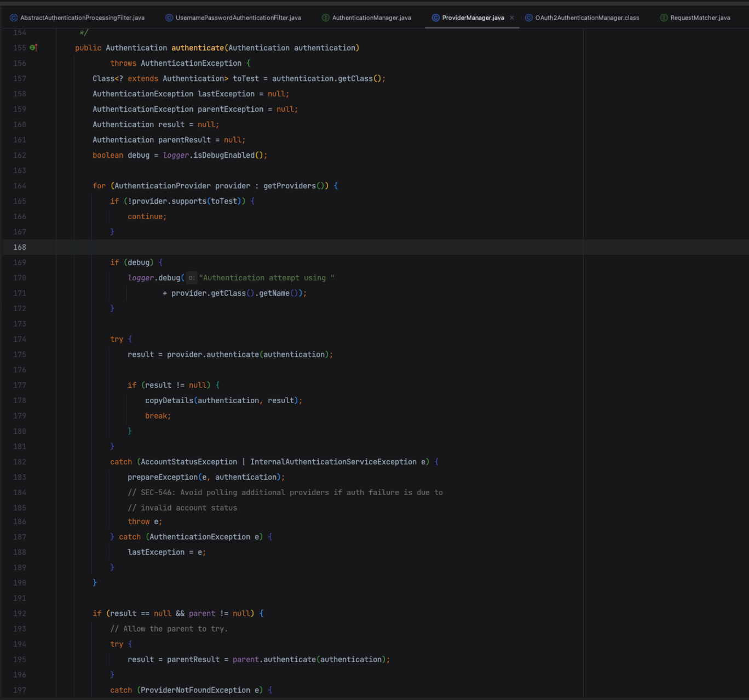The image size is (749, 700).
Task: Click the class icon on ProviderManager.java tab
Action: coord(436,18)
